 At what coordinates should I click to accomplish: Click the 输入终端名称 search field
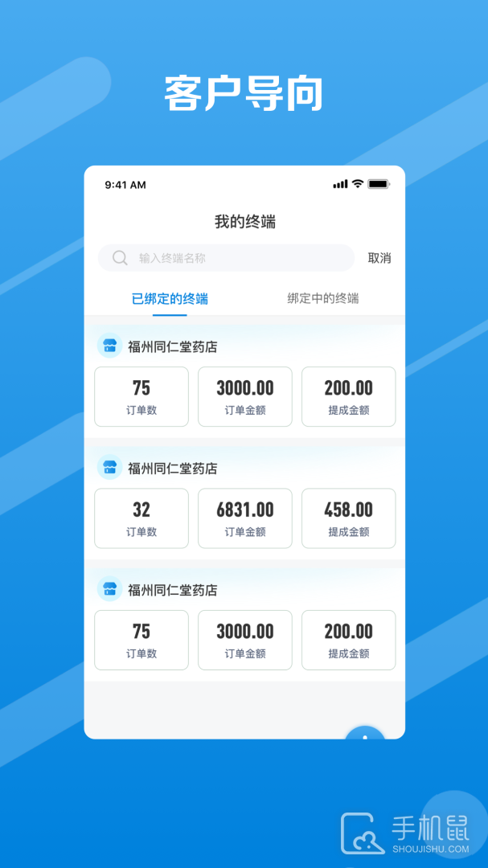[226, 258]
